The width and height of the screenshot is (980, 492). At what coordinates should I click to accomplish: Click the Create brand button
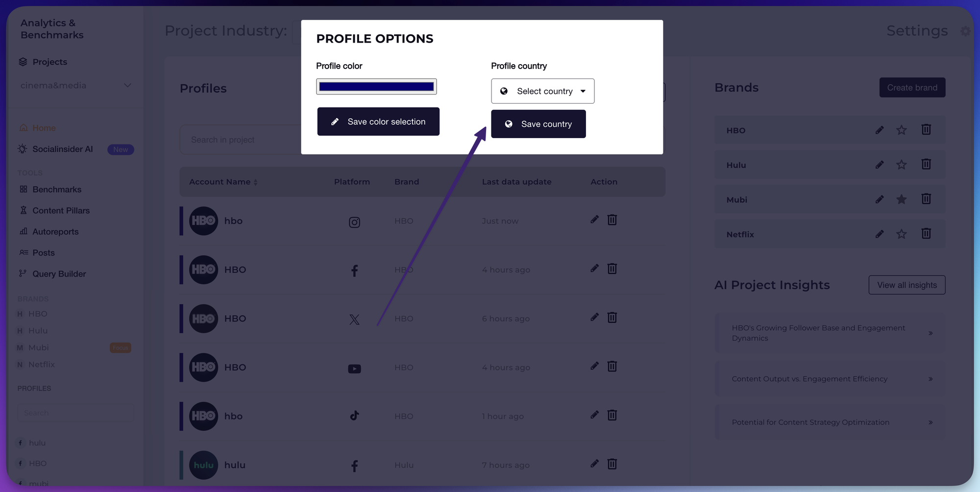[912, 87]
